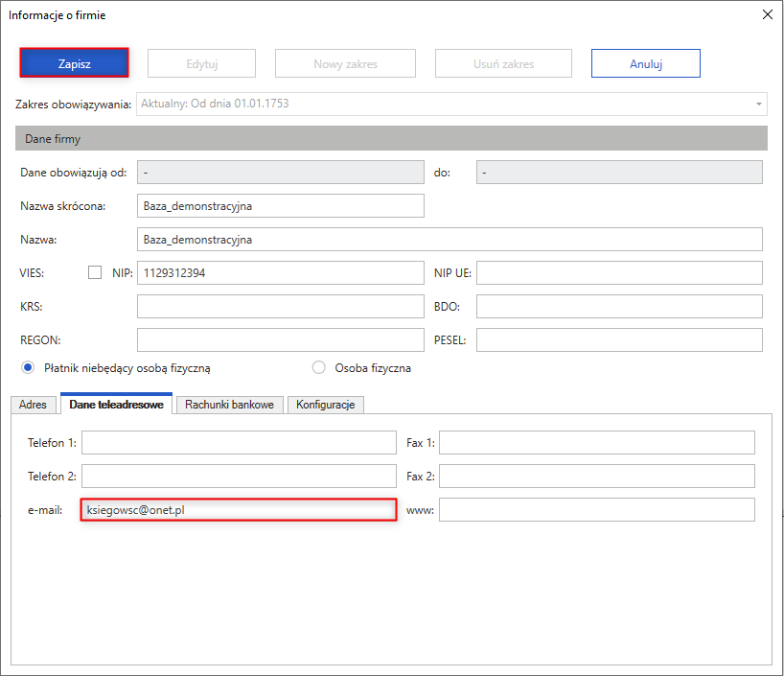The height and width of the screenshot is (676, 784).
Task: Close the Informacje o firmie window
Action: 768,14
